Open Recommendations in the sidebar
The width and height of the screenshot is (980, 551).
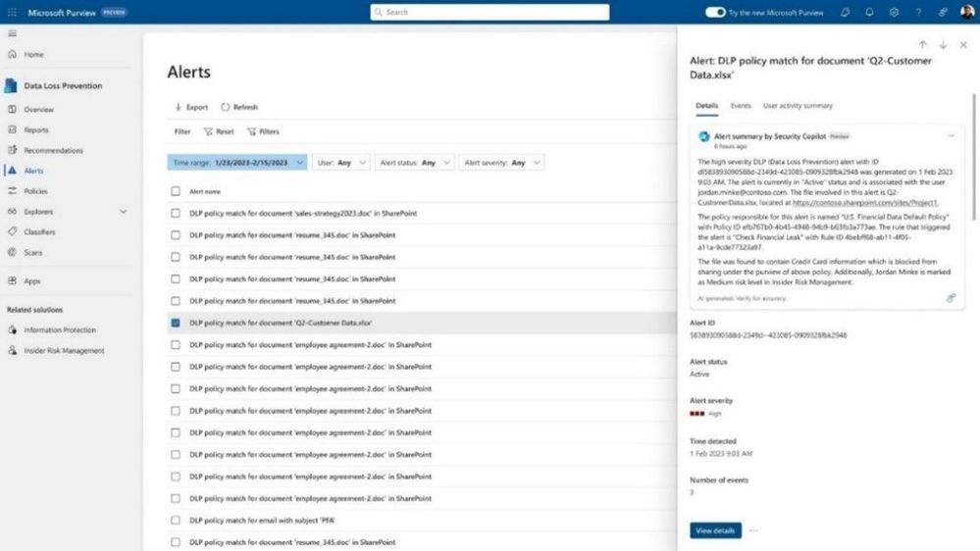(x=53, y=151)
